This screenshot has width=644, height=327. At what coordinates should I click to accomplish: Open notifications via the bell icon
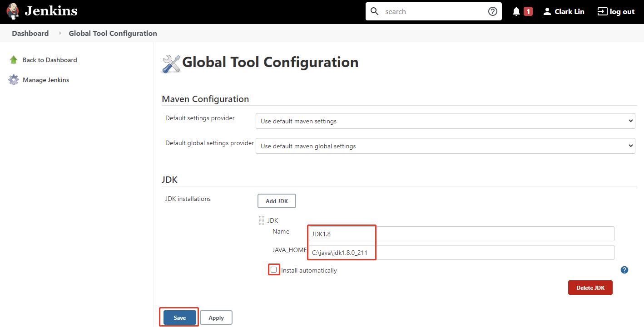[x=516, y=11]
